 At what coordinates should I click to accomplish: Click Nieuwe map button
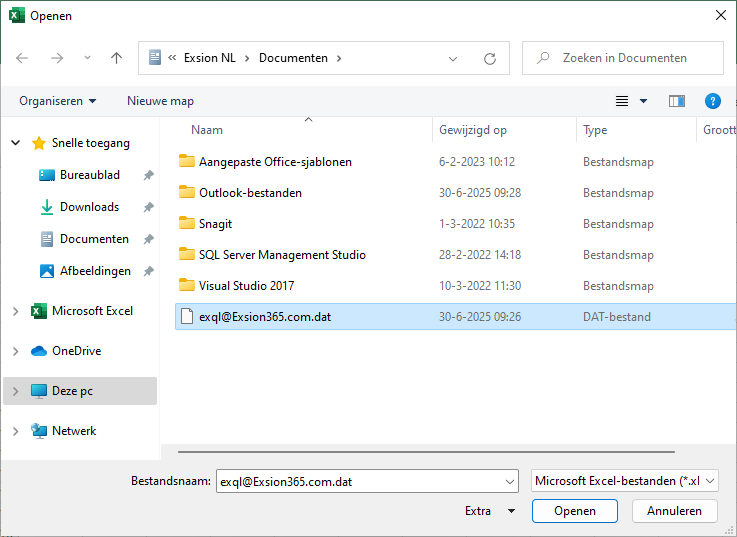tap(160, 101)
